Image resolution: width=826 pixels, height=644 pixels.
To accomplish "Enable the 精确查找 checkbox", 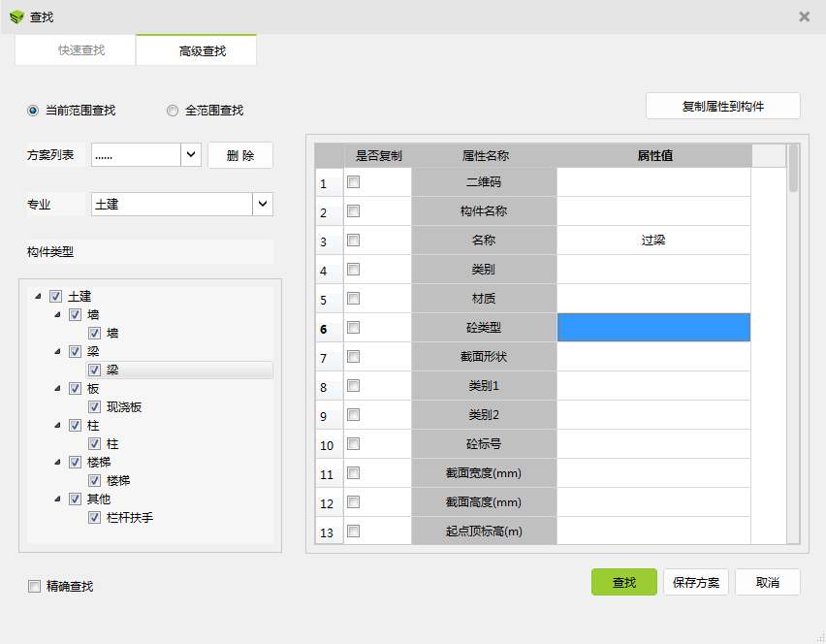I will pos(34,586).
